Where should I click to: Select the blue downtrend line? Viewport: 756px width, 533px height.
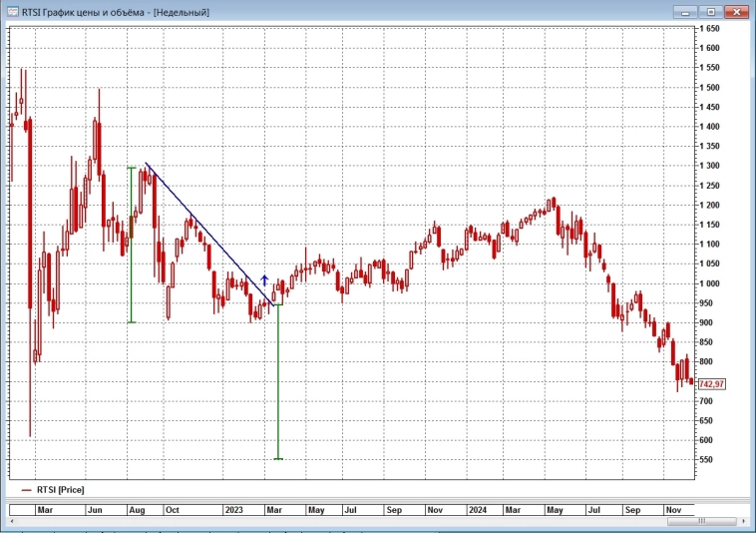point(209,235)
